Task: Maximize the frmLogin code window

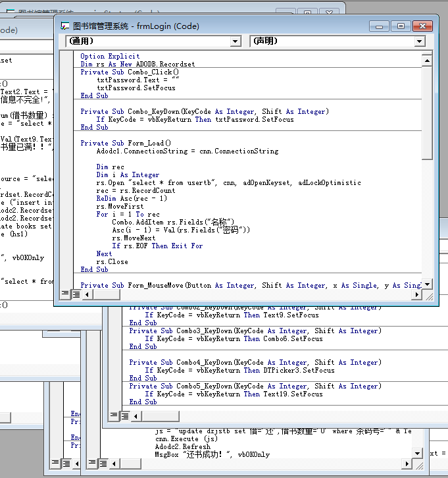Action: (x=399, y=26)
